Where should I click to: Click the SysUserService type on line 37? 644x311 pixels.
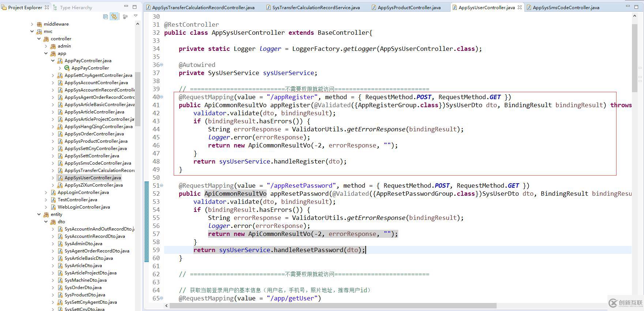click(233, 73)
